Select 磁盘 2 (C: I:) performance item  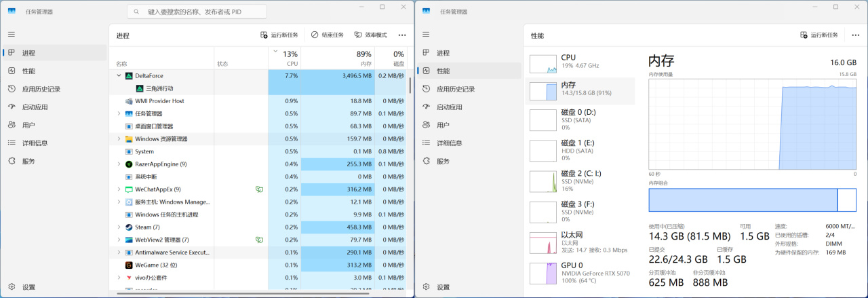(x=580, y=181)
